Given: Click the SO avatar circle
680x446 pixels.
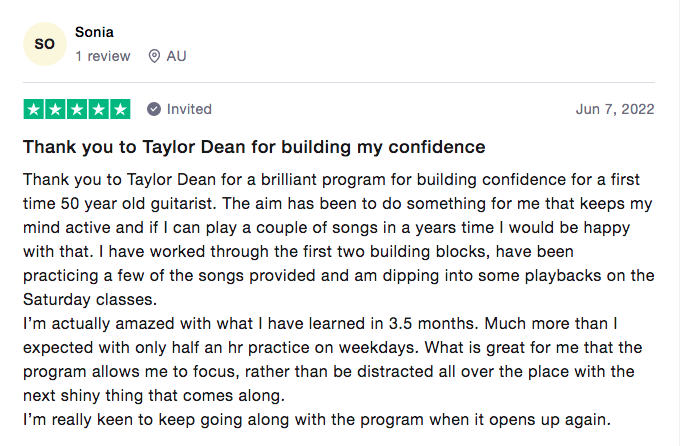Looking at the screenshot, I should point(45,44).
